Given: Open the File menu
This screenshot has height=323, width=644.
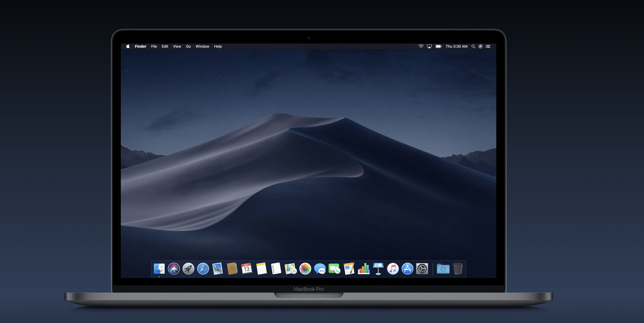Looking at the screenshot, I should click(154, 46).
